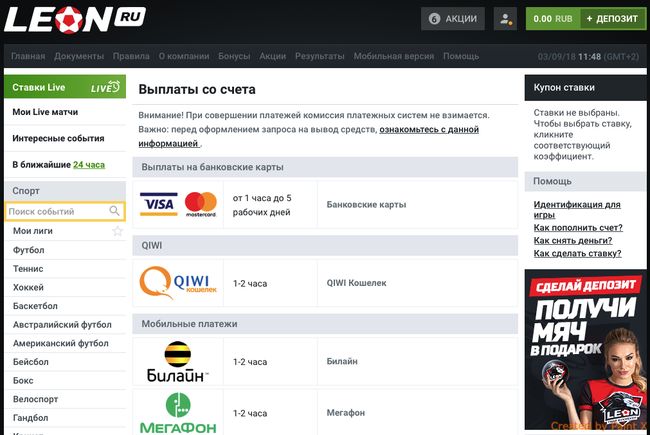Select Хоккей in sport list

point(65,287)
